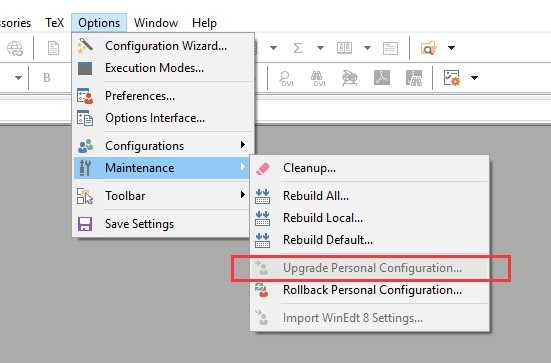Expand the Configurations submenu arrow
The height and width of the screenshot is (363, 551).
pos(242,145)
